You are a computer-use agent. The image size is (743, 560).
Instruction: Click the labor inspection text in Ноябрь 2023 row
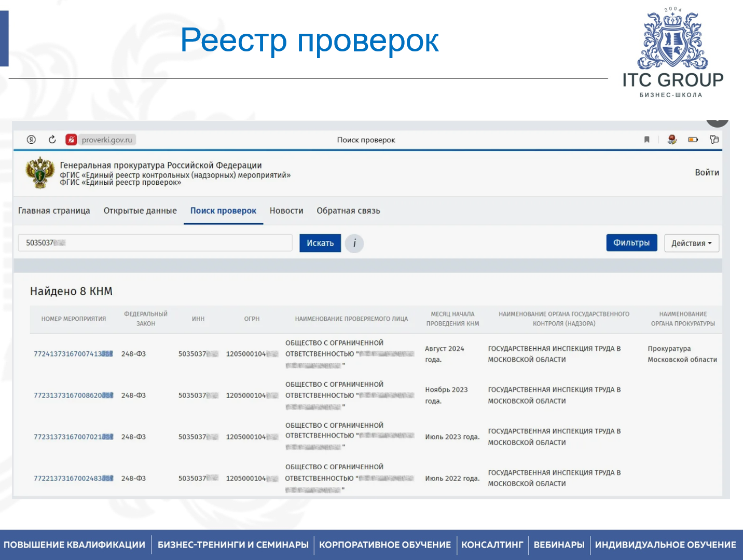coord(554,395)
